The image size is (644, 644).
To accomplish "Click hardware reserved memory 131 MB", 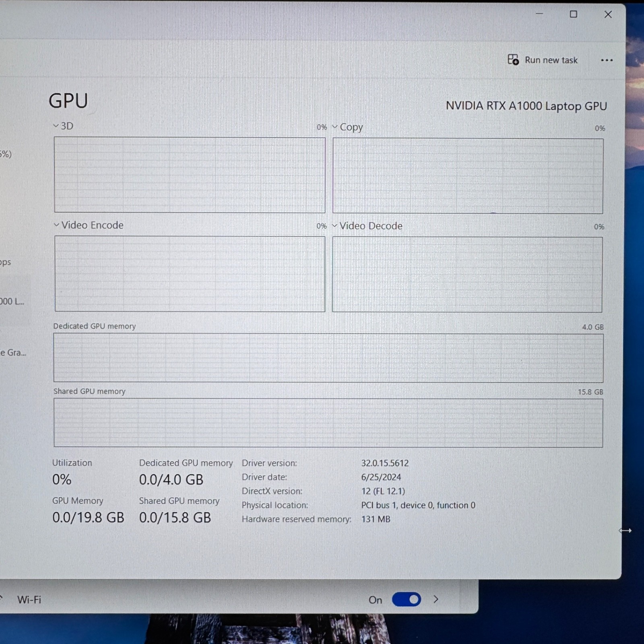I will click(376, 519).
